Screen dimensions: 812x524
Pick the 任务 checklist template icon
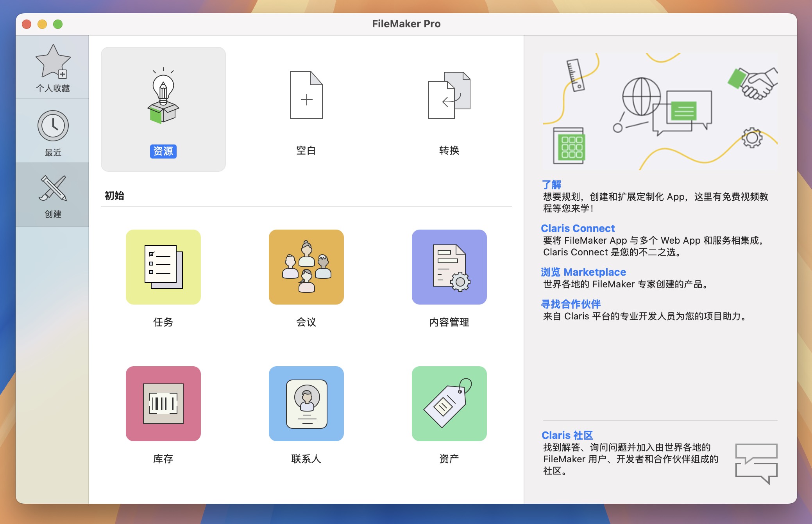(163, 267)
